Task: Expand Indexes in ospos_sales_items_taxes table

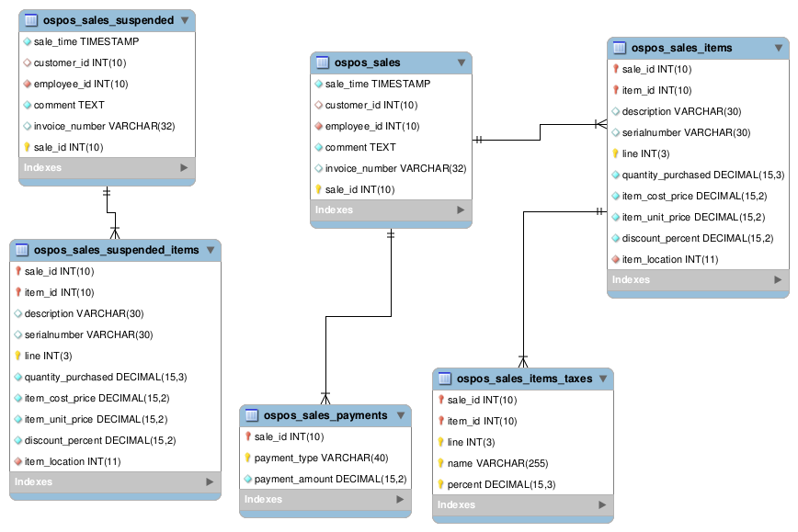Action: [x=602, y=505]
